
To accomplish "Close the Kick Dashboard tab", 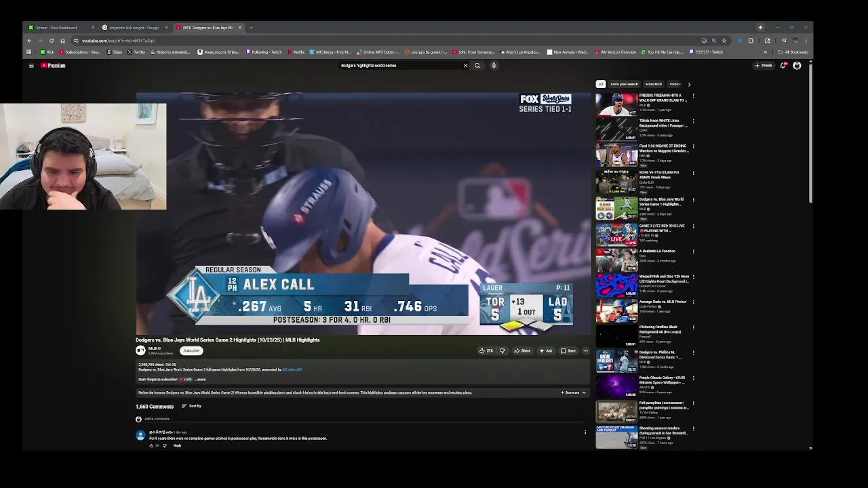I will tap(93, 28).
